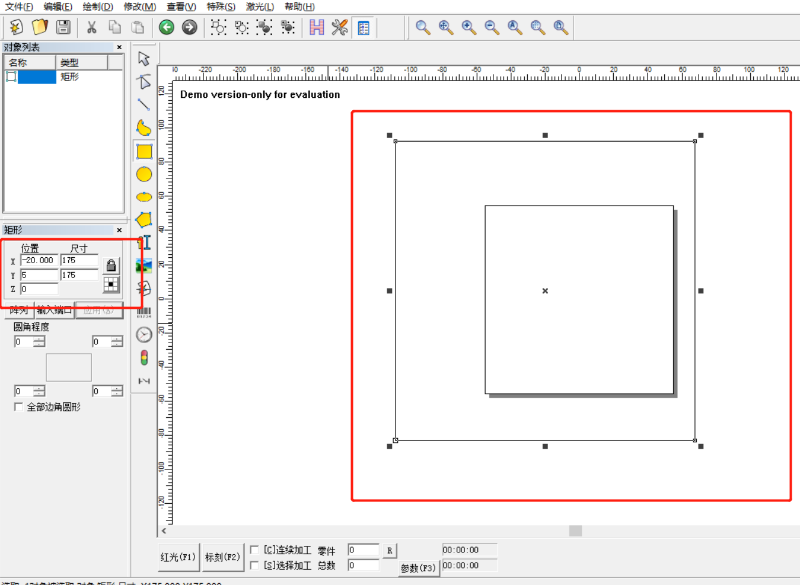Open the 文件(F) menu
The width and height of the screenshot is (800, 585).
(19, 7)
